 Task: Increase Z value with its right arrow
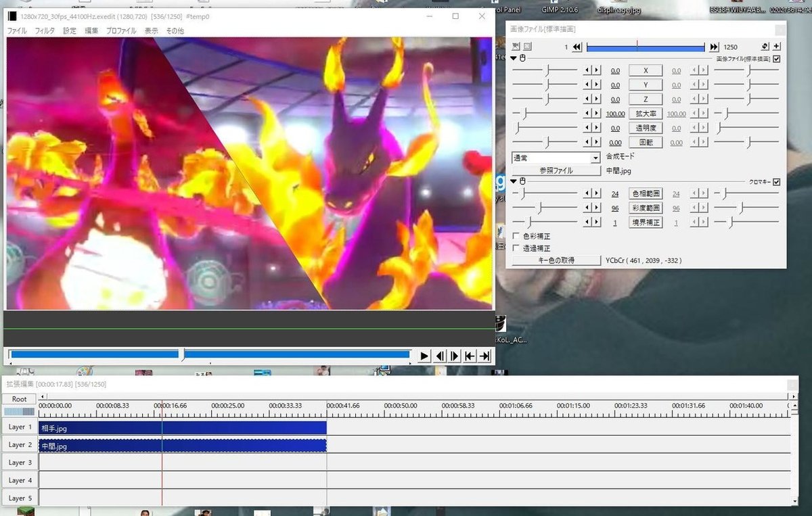click(x=596, y=99)
